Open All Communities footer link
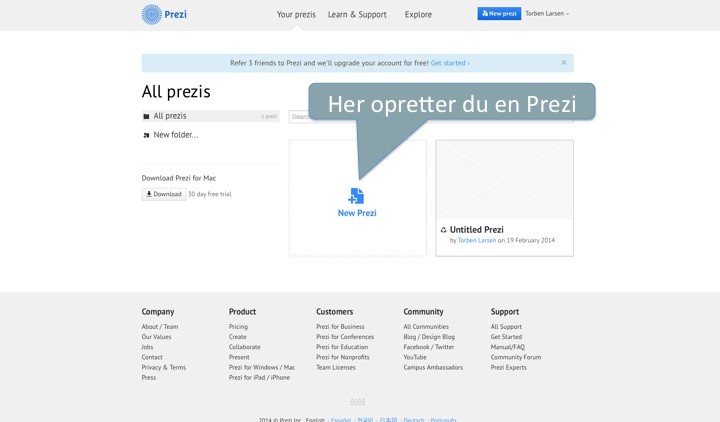 click(x=426, y=326)
